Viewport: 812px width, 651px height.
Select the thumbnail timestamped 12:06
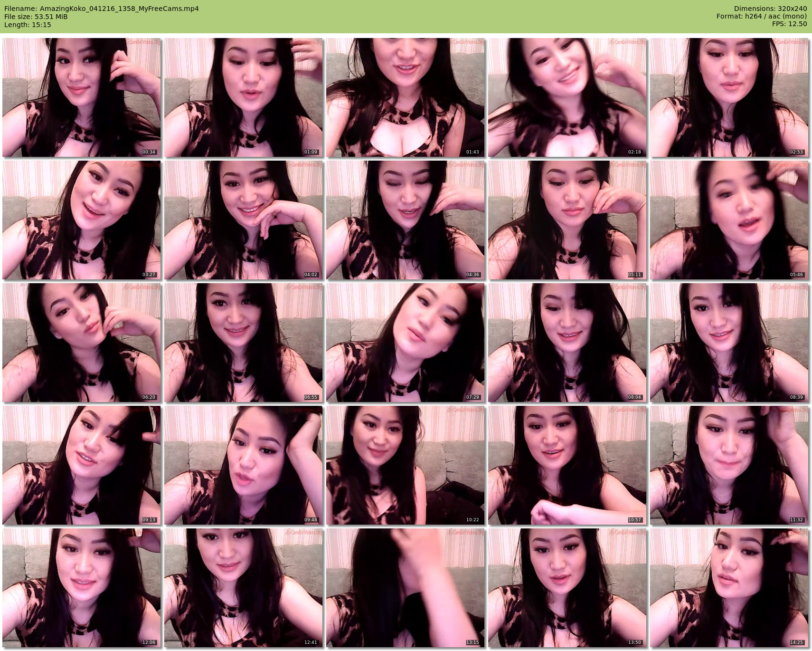coord(82,588)
